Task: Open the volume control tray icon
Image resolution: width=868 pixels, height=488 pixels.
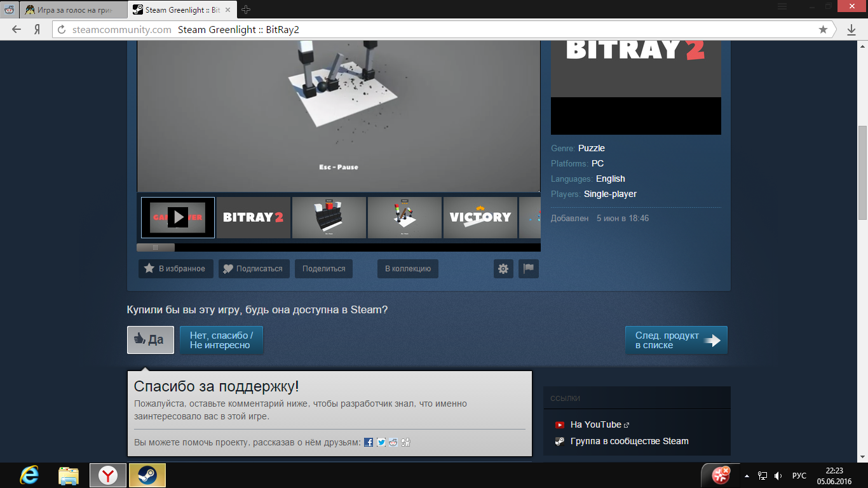Action: click(x=778, y=475)
